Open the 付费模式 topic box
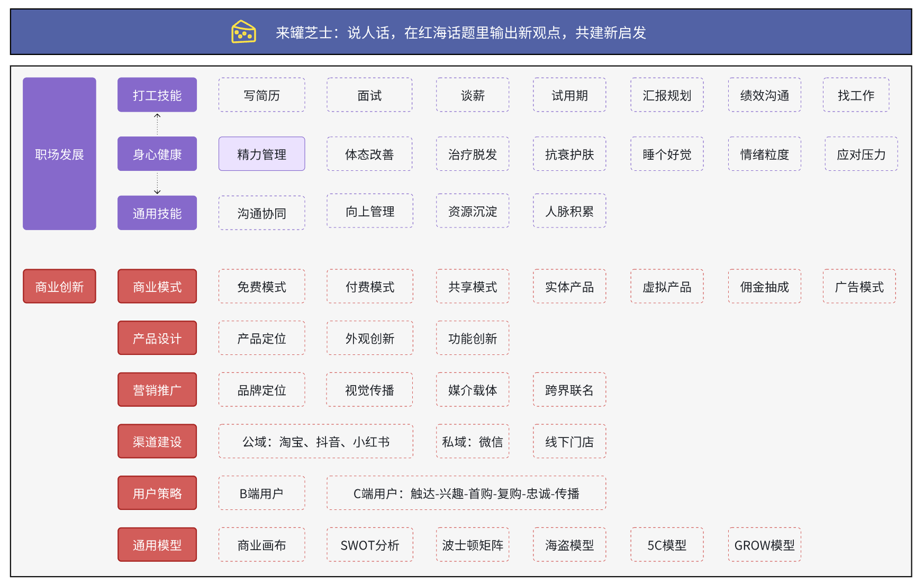 coord(370,286)
